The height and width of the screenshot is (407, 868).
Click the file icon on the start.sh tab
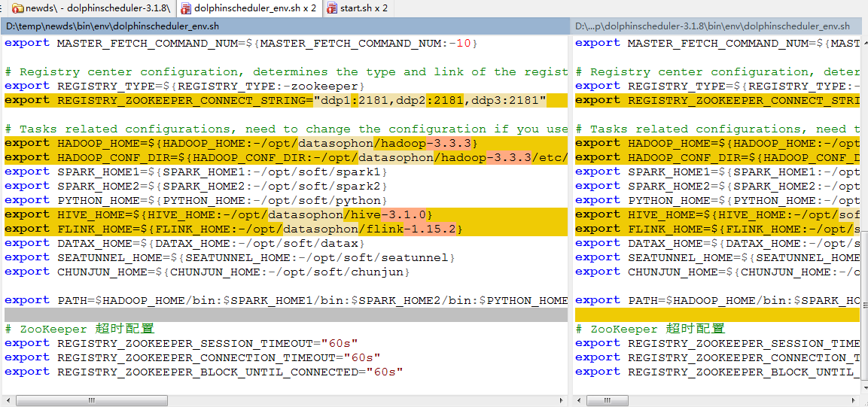coord(332,8)
